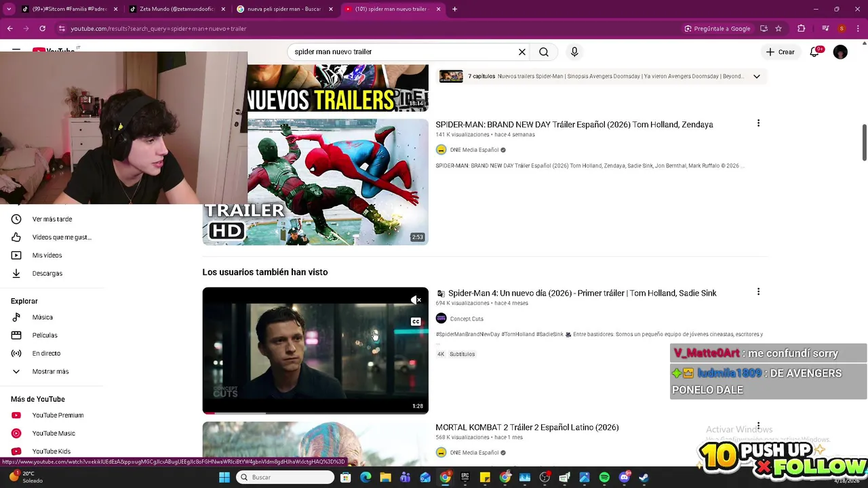Go back with browser back arrow
Viewport: 868px width, 488px height.
[x=9, y=28]
